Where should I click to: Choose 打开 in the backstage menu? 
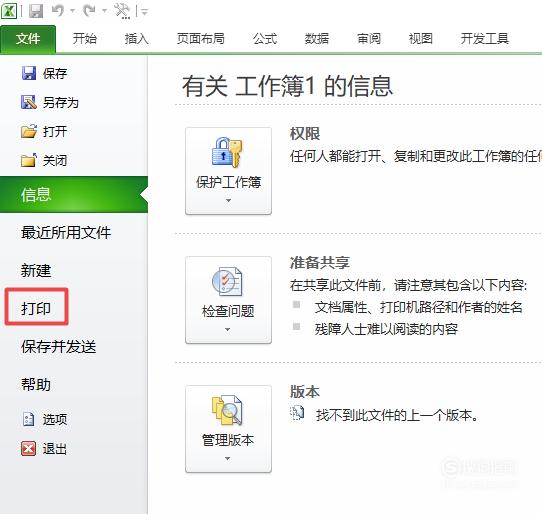pyautogui.click(x=55, y=132)
